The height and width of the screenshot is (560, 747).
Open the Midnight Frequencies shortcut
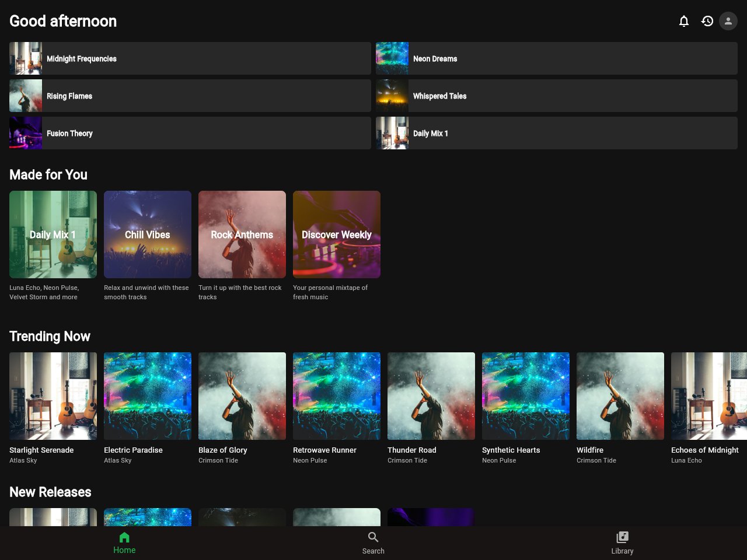[x=190, y=58]
